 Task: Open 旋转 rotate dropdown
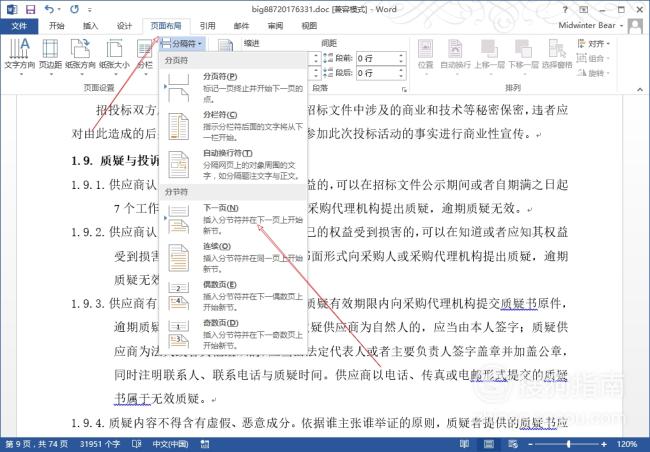[x=594, y=73]
